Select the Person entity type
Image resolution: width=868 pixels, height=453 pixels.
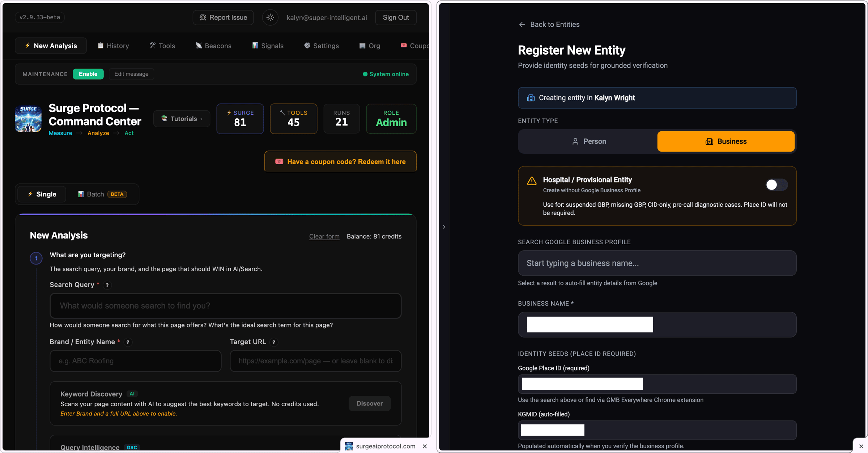point(589,141)
